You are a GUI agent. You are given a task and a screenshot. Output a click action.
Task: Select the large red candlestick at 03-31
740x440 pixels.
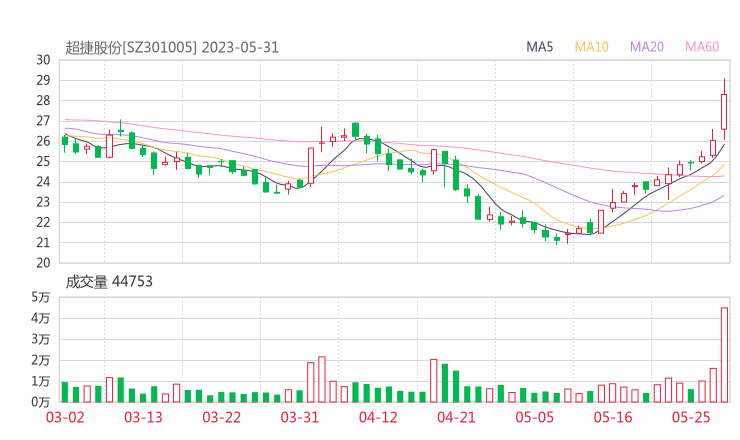click(311, 165)
